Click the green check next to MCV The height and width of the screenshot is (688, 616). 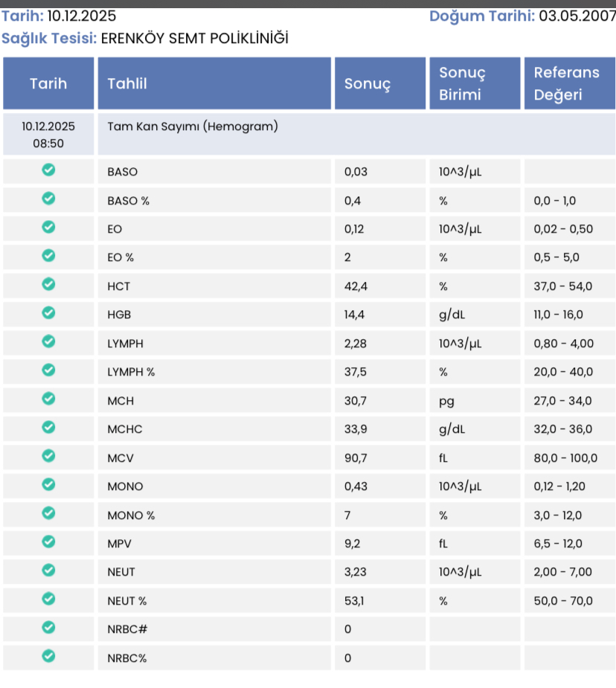[48, 456]
